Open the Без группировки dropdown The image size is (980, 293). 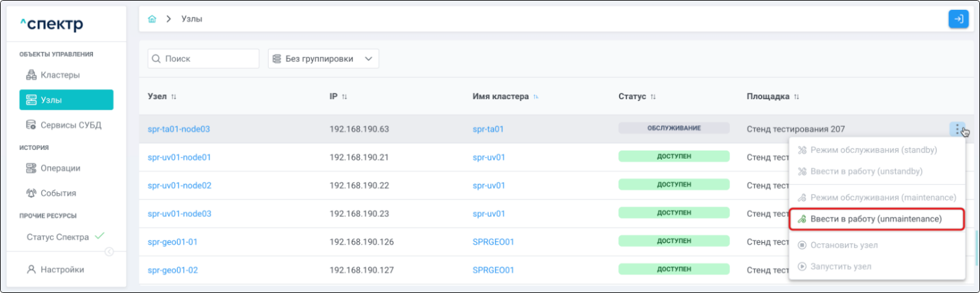click(x=323, y=59)
